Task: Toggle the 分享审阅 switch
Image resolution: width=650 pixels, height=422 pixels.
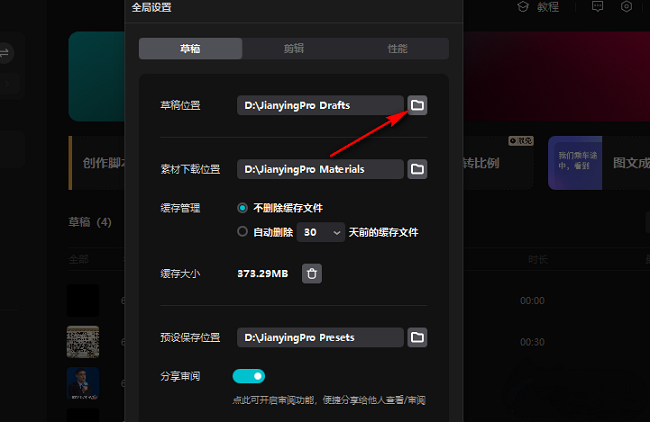Action: tap(249, 376)
